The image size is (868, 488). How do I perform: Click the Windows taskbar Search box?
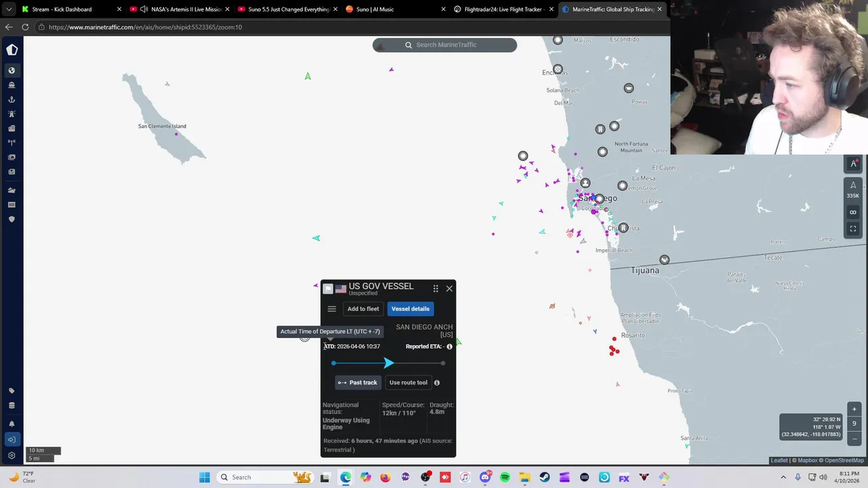point(265,477)
